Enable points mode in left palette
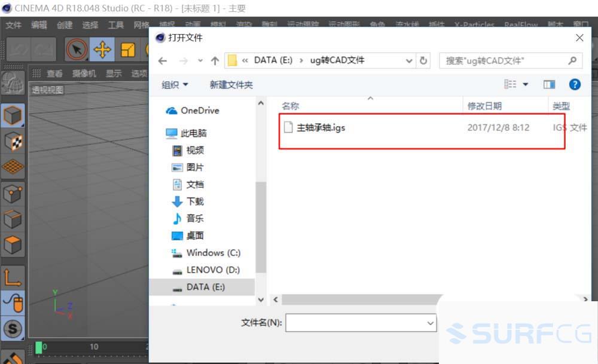This screenshot has height=364, width=598. pyautogui.click(x=13, y=194)
